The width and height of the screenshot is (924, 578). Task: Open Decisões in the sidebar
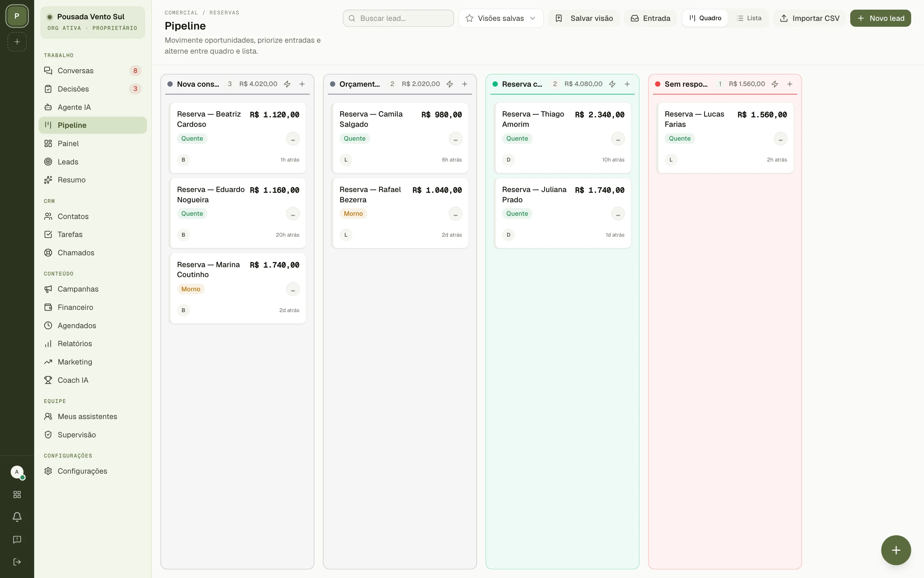coord(92,89)
